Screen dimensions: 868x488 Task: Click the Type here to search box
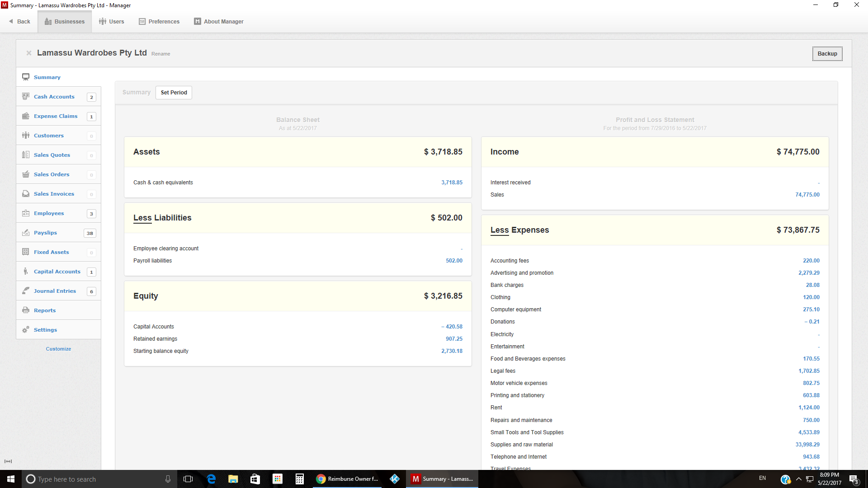coord(99,479)
